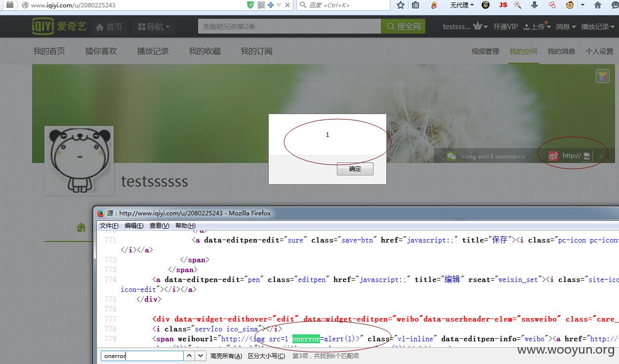Click the WeChat icon on banner
This screenshot has height=364, width=619.
[452, 156]
